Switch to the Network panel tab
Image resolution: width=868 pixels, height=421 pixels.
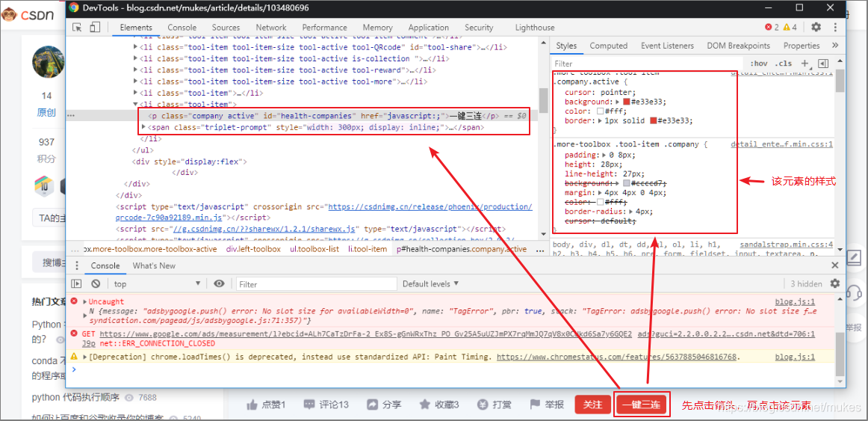click(271, 27)
